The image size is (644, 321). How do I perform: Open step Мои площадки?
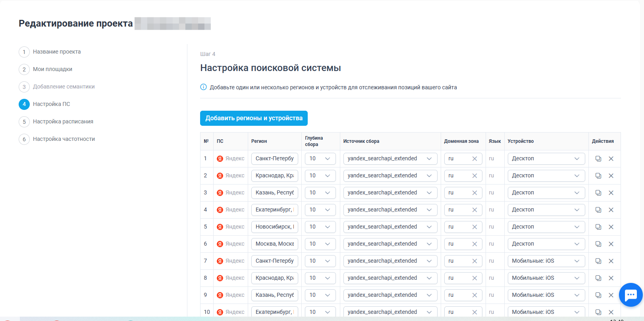tap(52, 69)
